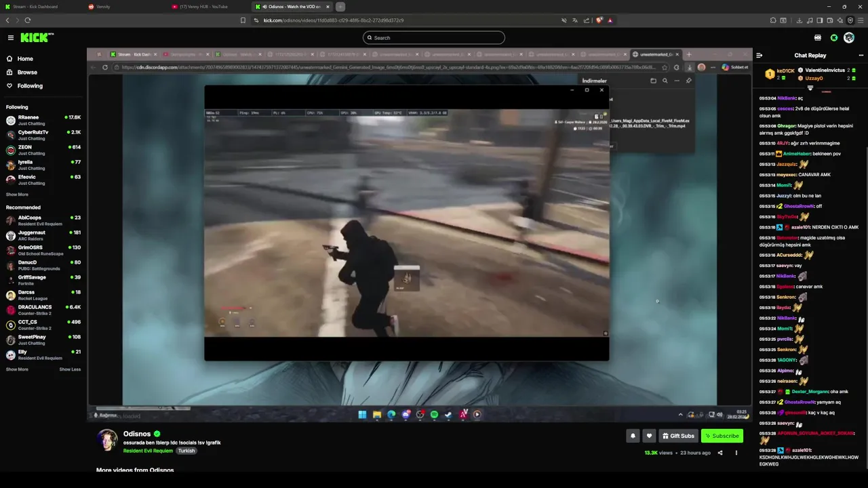
Task: Click the Kick search field
Action: pyautogui.click(x=434, y=38)
